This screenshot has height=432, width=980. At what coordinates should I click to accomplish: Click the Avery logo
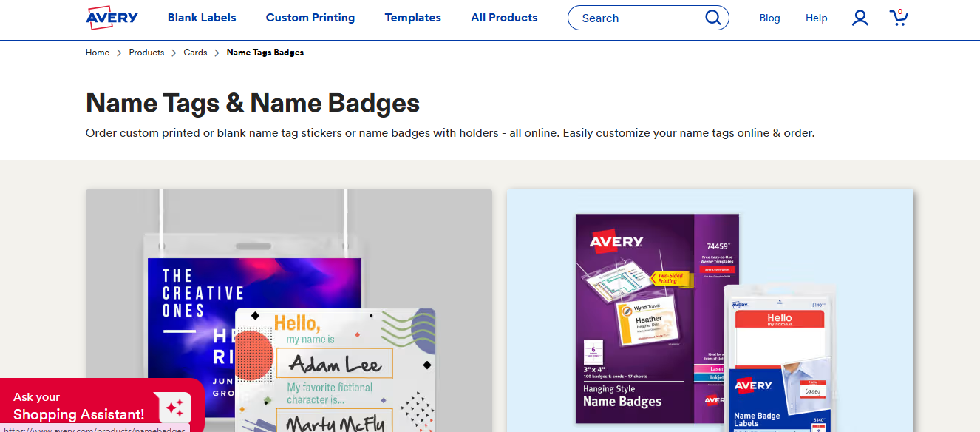(x=112, y=18)
